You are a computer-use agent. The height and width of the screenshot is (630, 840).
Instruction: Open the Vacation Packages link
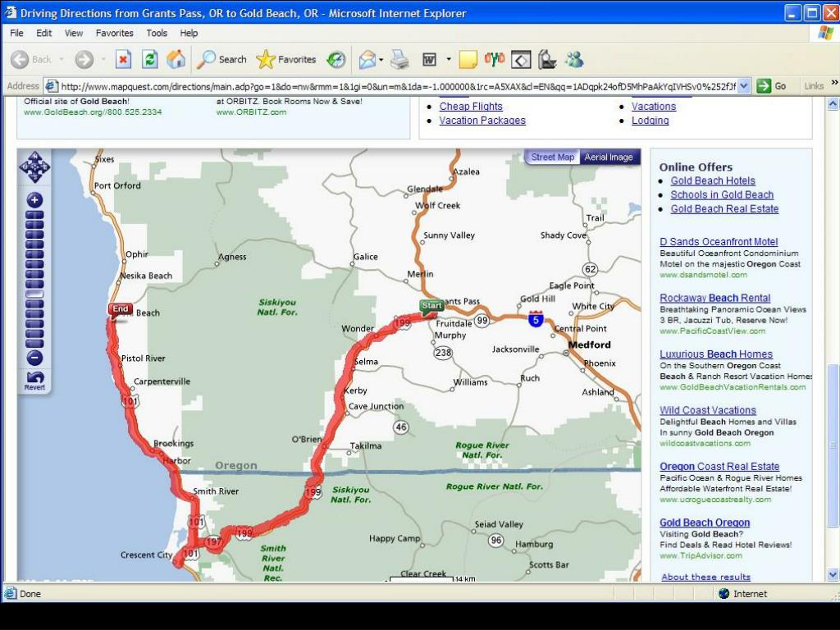click(x=482, y=121)
